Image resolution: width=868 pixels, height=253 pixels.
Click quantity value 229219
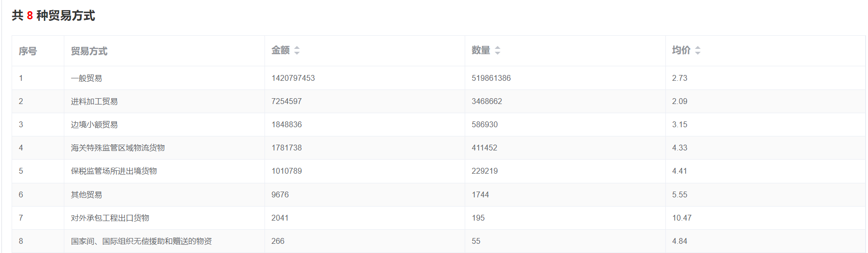click(x=485, y=171)
